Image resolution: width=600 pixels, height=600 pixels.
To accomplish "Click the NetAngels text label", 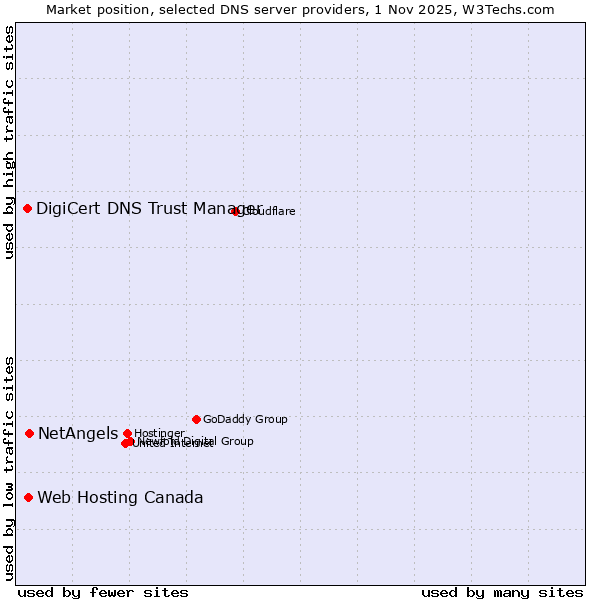I will tap(77, 433).
